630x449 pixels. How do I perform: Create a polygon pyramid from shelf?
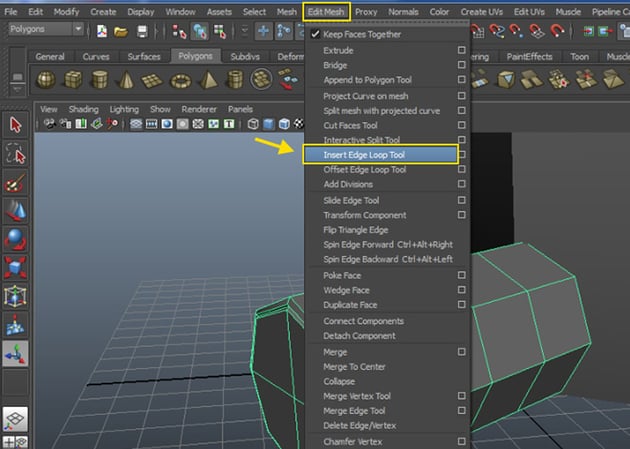[x=209, y=79]
